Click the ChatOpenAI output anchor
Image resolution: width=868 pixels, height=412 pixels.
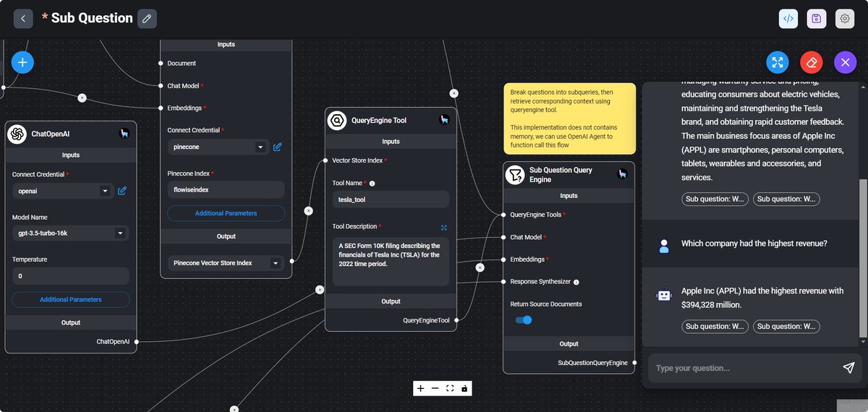tap(136, 341)
